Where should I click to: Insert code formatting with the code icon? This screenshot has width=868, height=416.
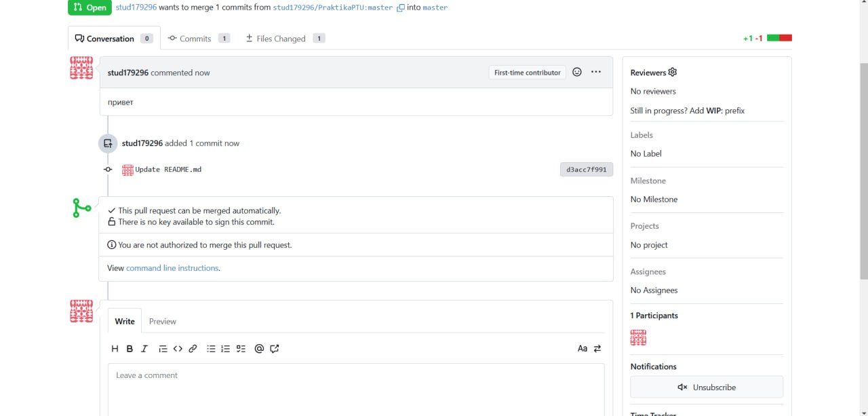178,349
